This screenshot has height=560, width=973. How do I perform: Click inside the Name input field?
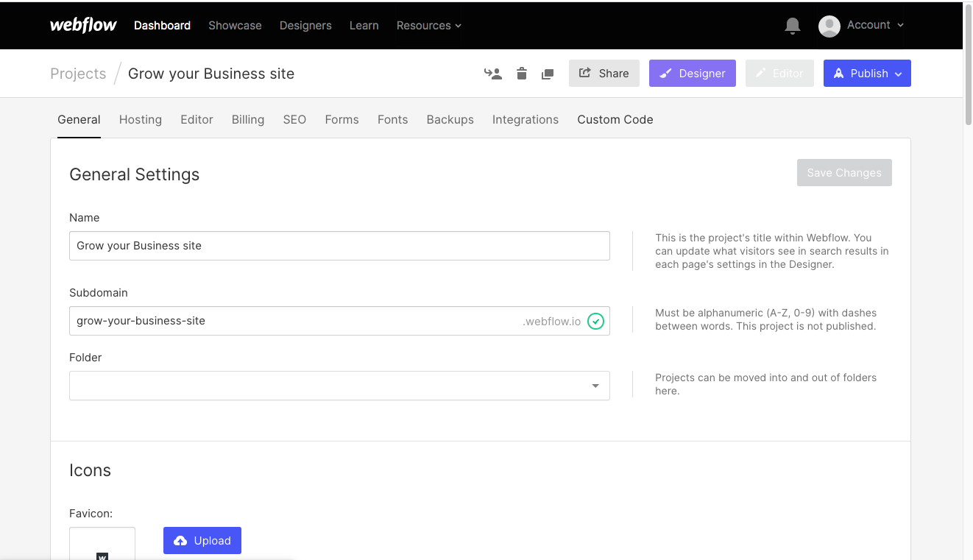click(339, 245)
